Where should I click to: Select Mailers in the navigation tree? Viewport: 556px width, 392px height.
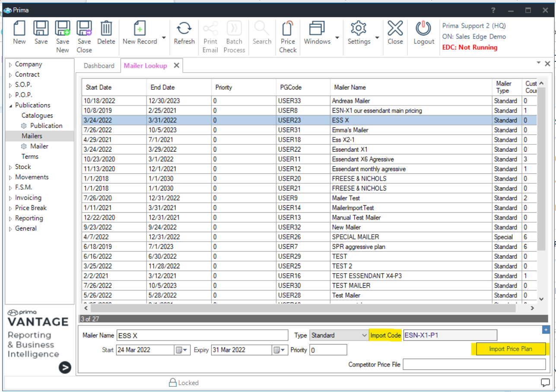[x=32, y=136]
